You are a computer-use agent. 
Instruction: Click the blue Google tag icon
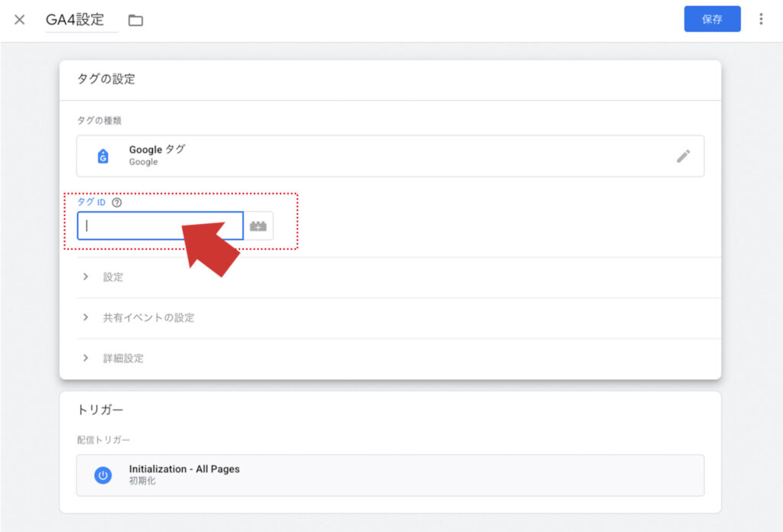click(103, 156)
